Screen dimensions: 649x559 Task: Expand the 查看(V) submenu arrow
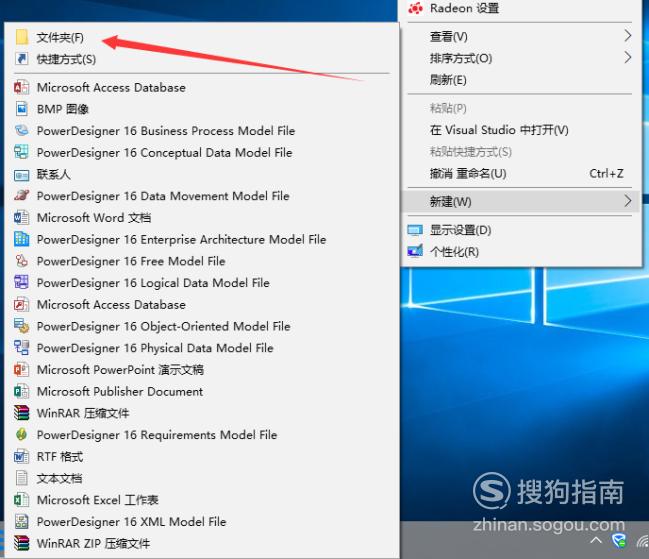628,36
